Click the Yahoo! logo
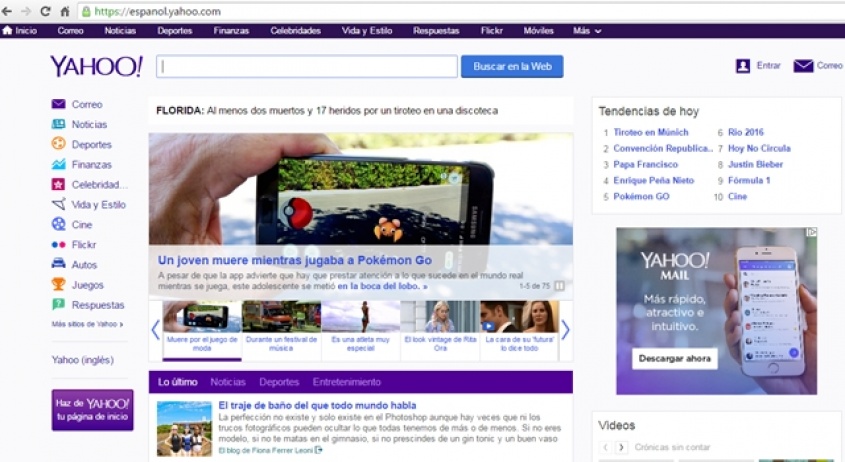 coord(96,66)
